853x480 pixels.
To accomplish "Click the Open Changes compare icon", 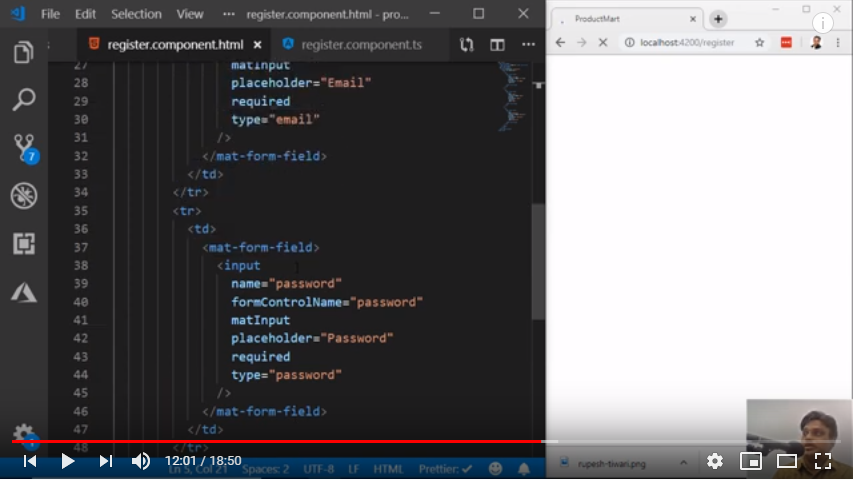I will 466,44.
